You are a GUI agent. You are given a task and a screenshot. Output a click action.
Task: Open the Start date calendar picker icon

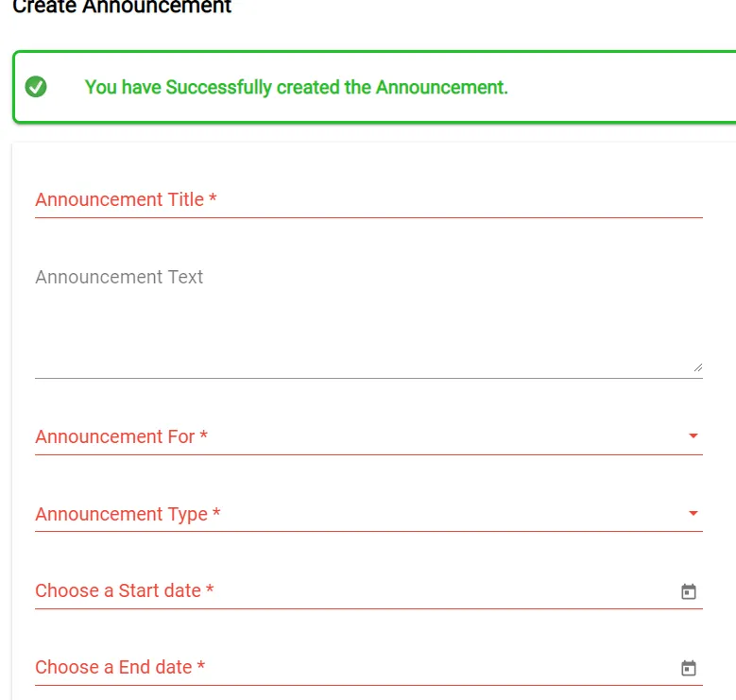click(x=689, y=591)
